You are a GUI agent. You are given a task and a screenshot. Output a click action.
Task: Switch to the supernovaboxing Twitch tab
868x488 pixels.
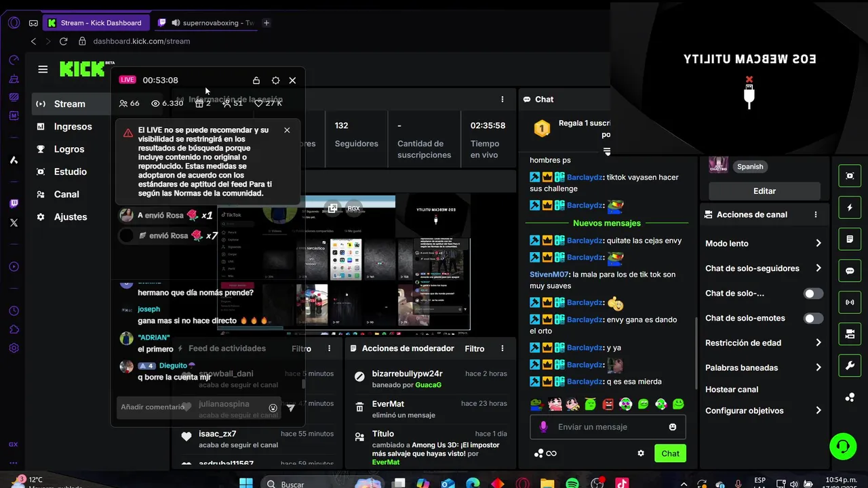[205, 22]
